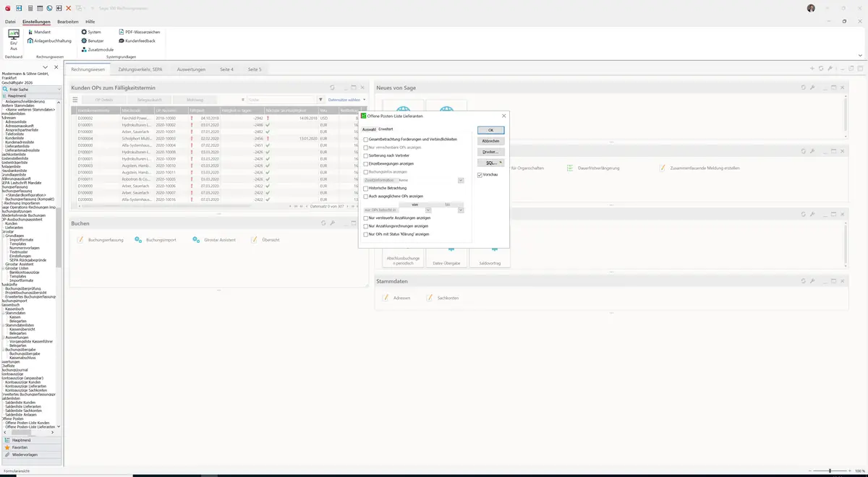
Task: Tick the Historische Betrachtung checkbox
Action: tap(366, 188)
